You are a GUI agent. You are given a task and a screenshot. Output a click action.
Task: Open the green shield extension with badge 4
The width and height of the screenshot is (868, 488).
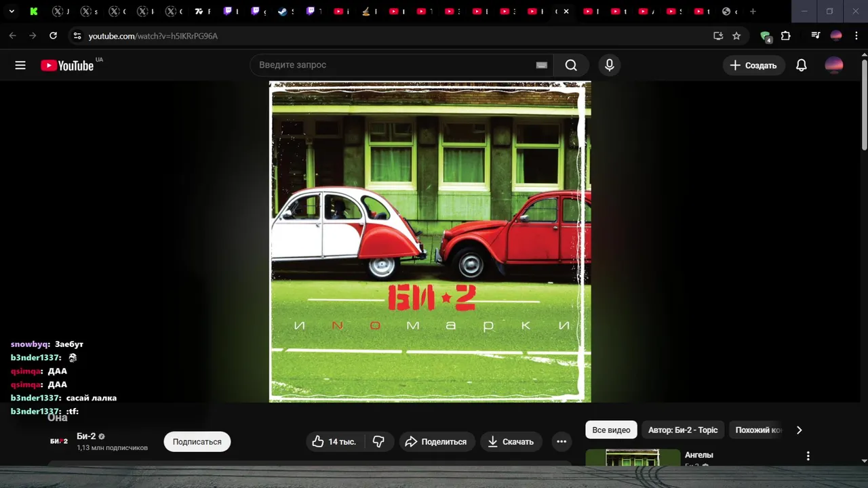766,37
